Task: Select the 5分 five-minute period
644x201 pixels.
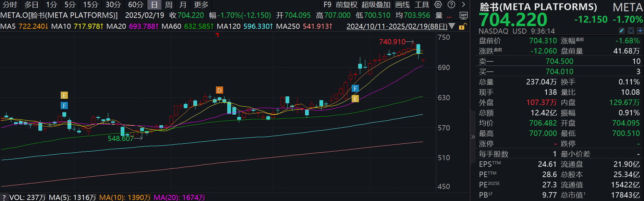Action: point(70,5)
